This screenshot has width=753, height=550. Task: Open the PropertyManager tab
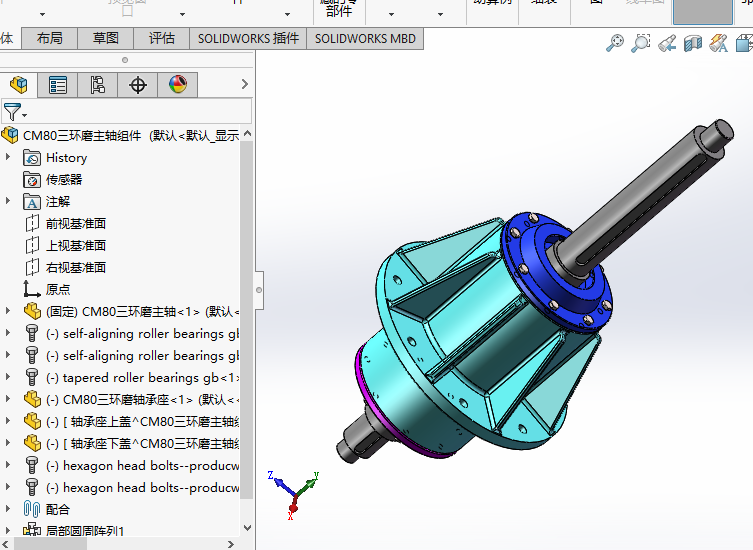(58, 85)
